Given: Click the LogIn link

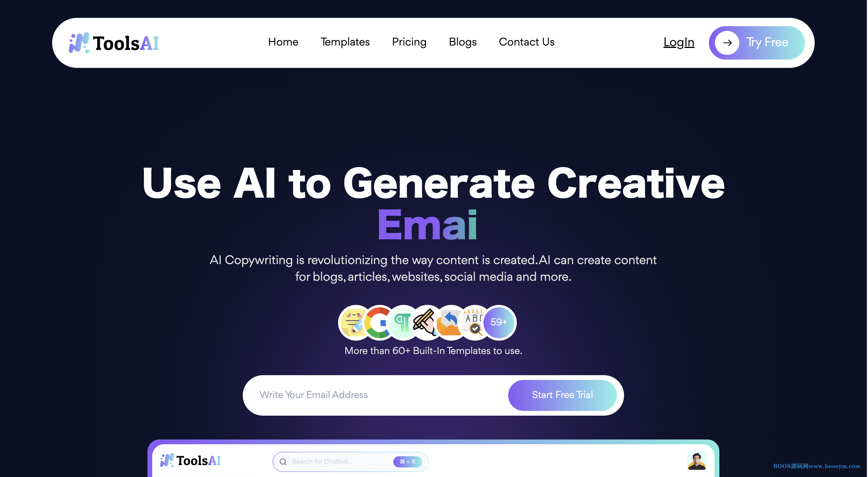Looking at the screenshot, I should coord(678,42).
